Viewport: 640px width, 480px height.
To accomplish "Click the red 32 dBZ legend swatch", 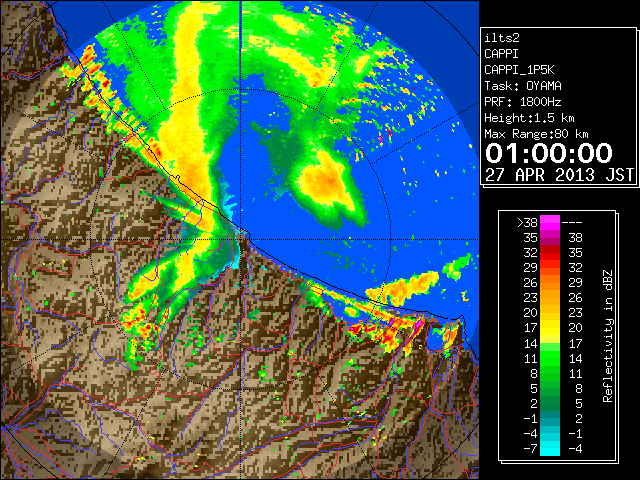I will coord(550,253).
